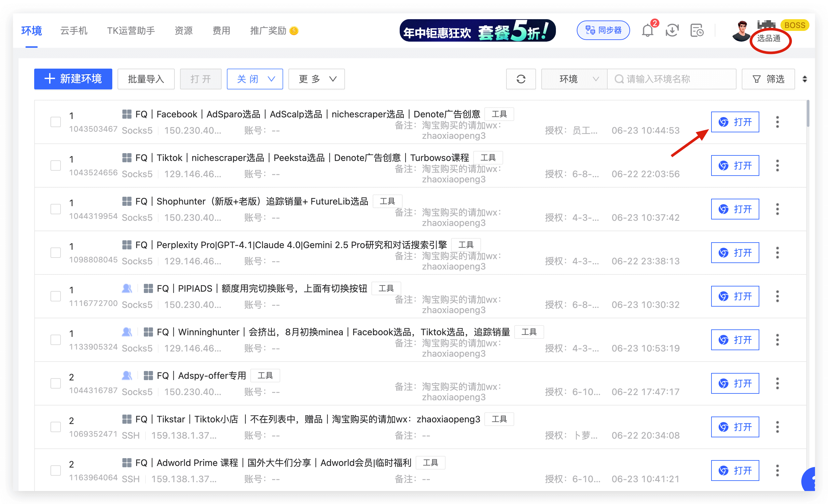
Task: Click the refresh list icon button
Action: click(520, 79)
